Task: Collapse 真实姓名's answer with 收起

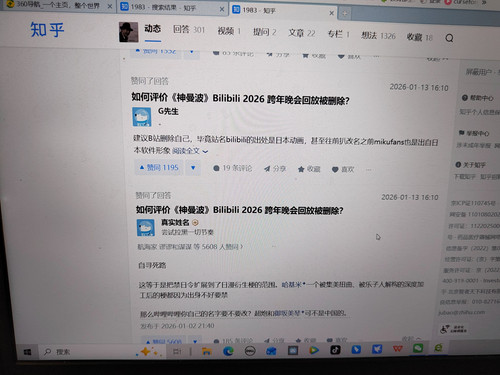Action: tap(411, 339)
